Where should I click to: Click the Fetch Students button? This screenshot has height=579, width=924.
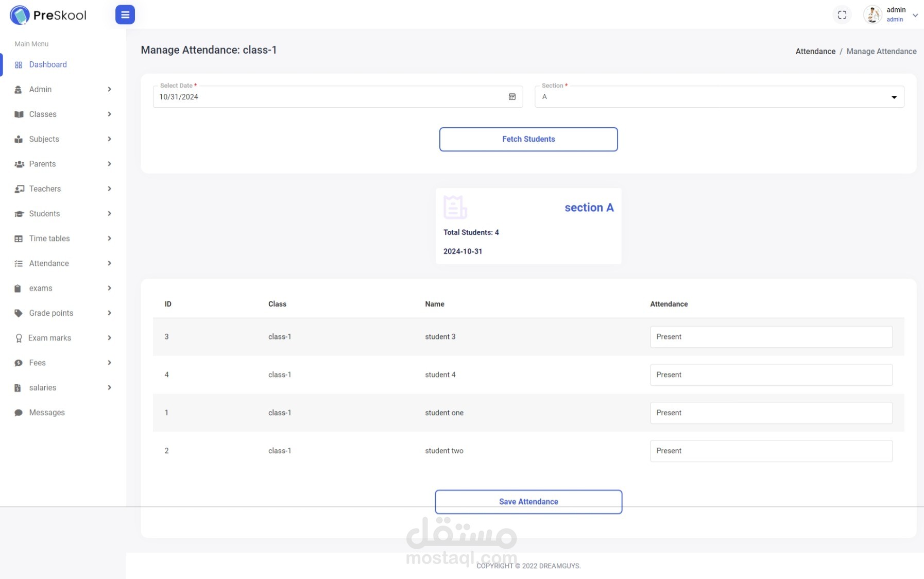point(528,139)
